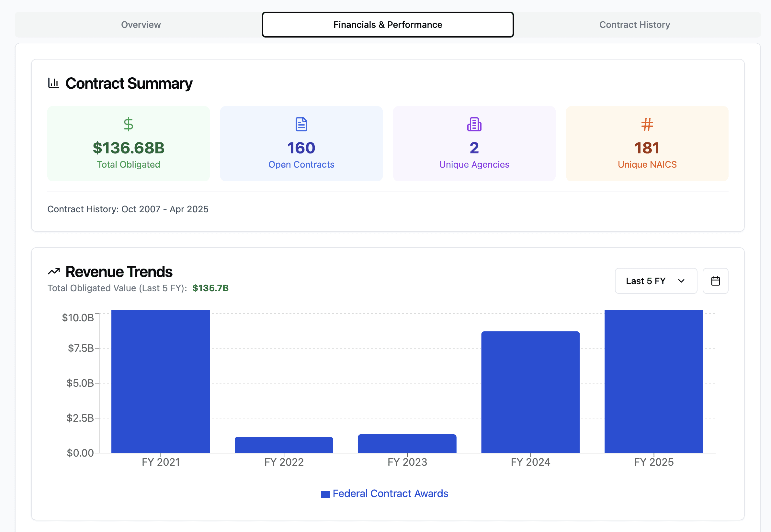Viewport: 771px width, 532px height.
Task: Click the FY 2022 bar in chart
Action: pyautogui.click(x=284, y=445)
